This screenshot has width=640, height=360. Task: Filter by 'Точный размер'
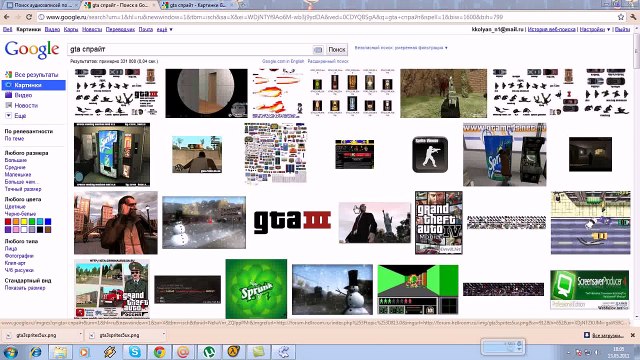coord(23,189)
